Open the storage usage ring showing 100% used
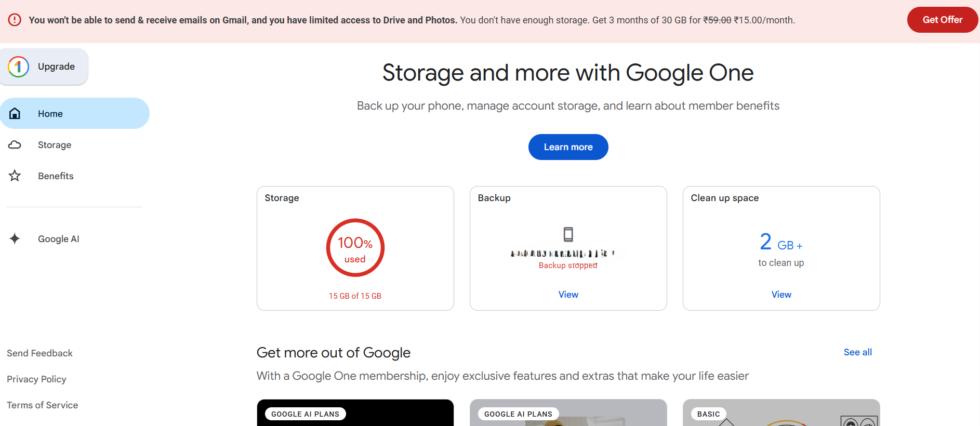Viewport: 980px width, 426px height. [x=355, y=248]
